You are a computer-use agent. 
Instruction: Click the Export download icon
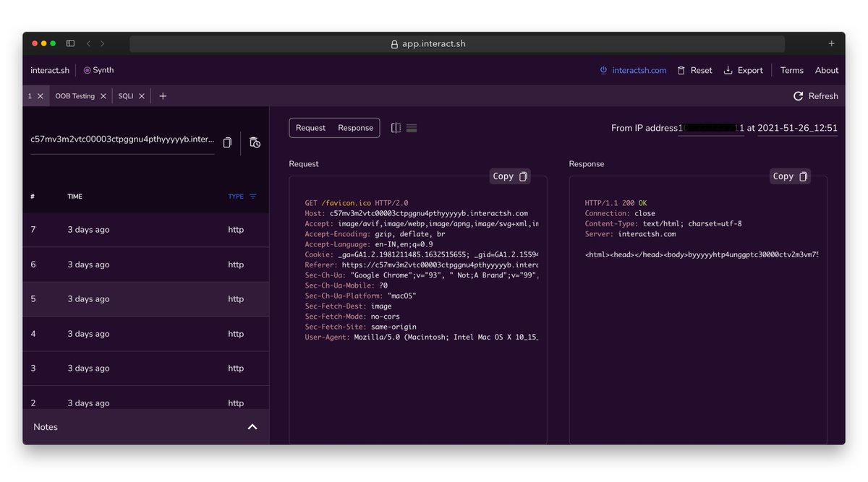click(x=730, y=70)
